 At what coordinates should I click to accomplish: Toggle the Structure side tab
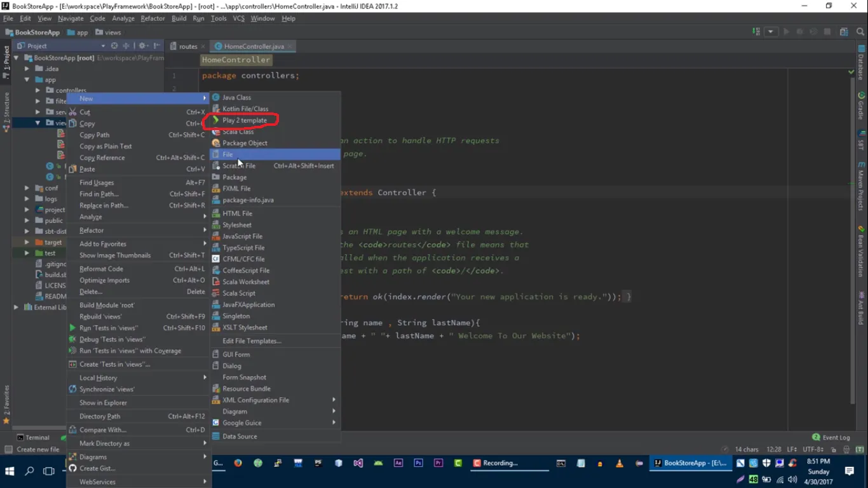click(6, 112)
